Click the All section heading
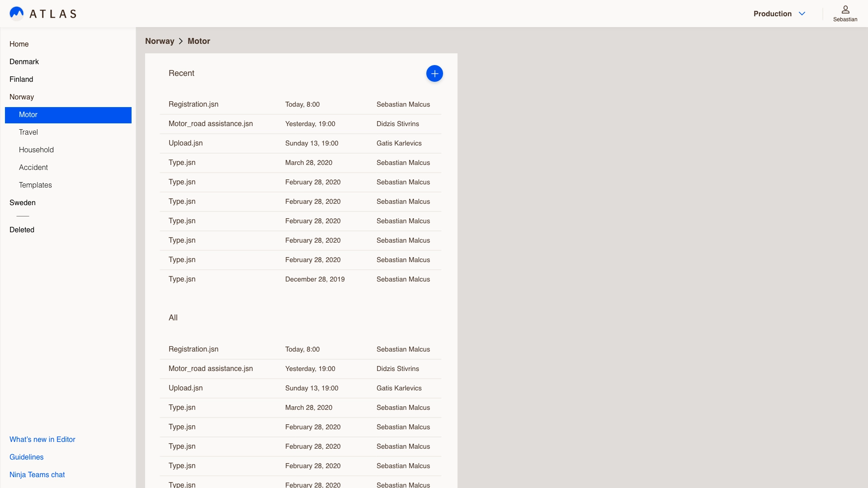The width and height of the screenshot is (868, 488). pos(173,318)
